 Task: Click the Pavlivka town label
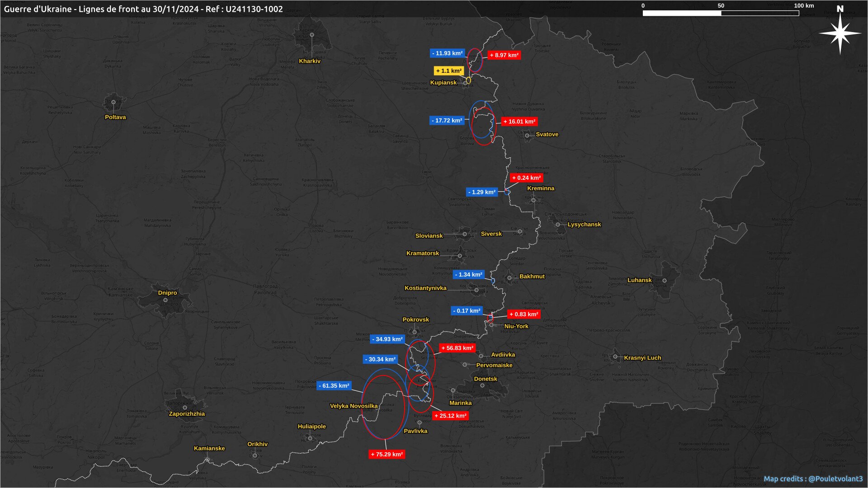tap(415, 431)
